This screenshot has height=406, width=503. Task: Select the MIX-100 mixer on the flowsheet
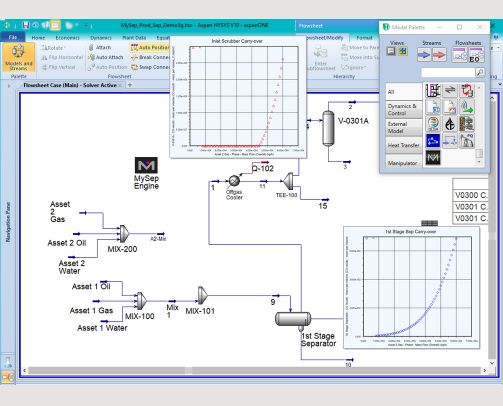(141, 300)
